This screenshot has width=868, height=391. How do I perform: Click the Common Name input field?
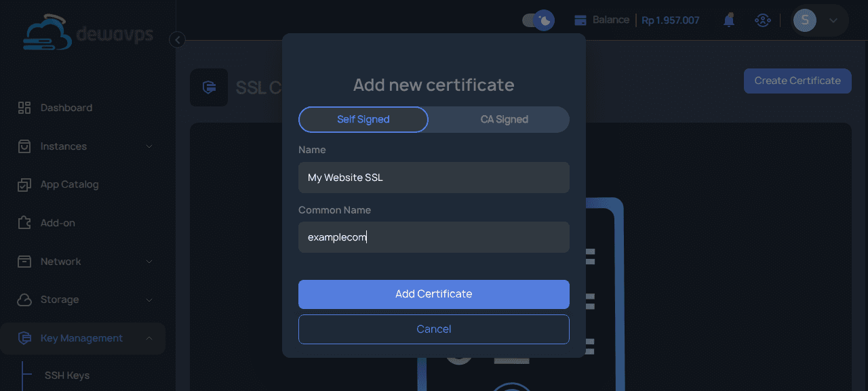433,237
